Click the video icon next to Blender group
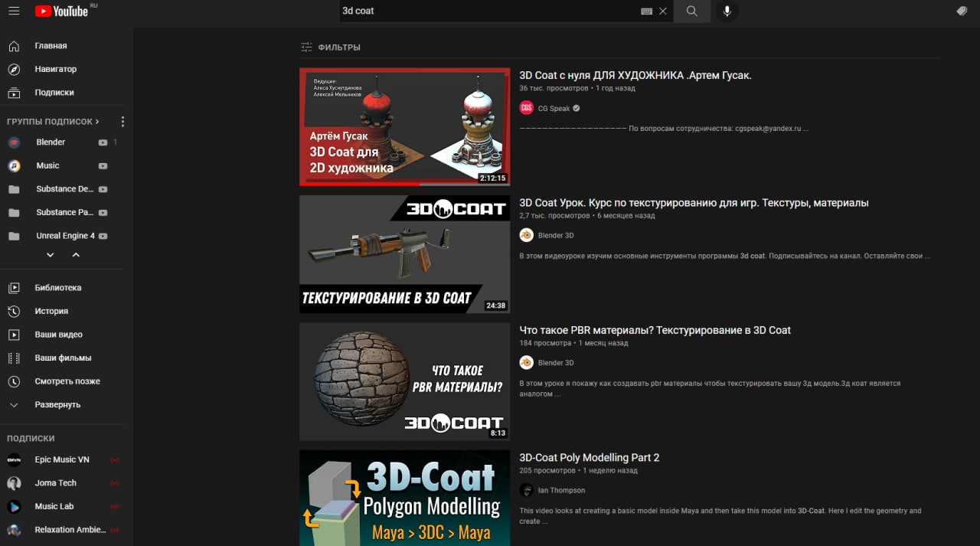The height and width of the screenshot is (546, 980). click(x=103, y=142)
